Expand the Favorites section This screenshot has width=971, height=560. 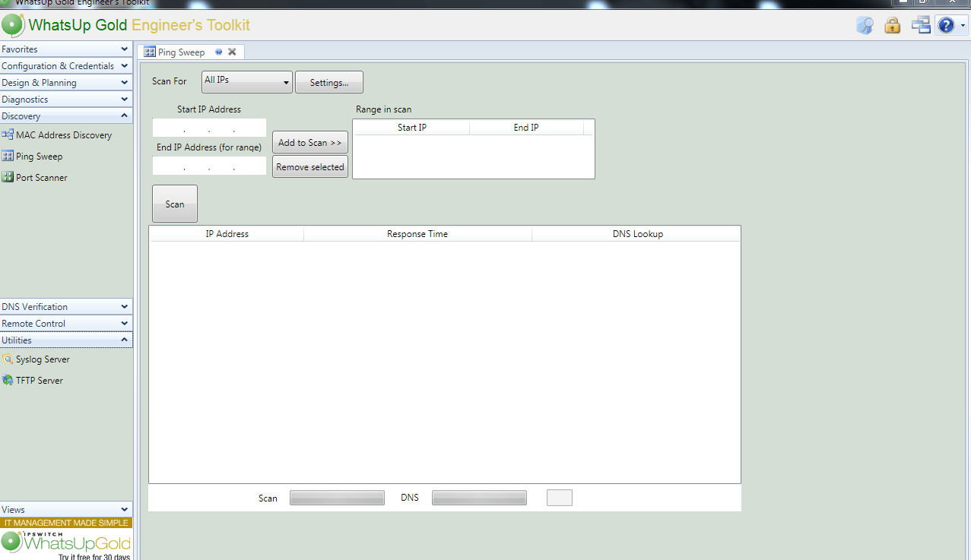click(66, 49)
